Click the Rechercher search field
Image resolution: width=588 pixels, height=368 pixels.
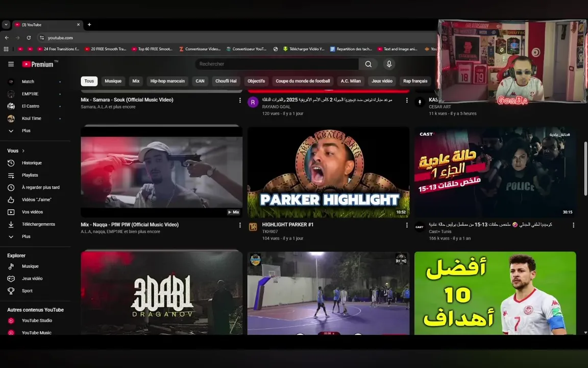coord(277,64)
